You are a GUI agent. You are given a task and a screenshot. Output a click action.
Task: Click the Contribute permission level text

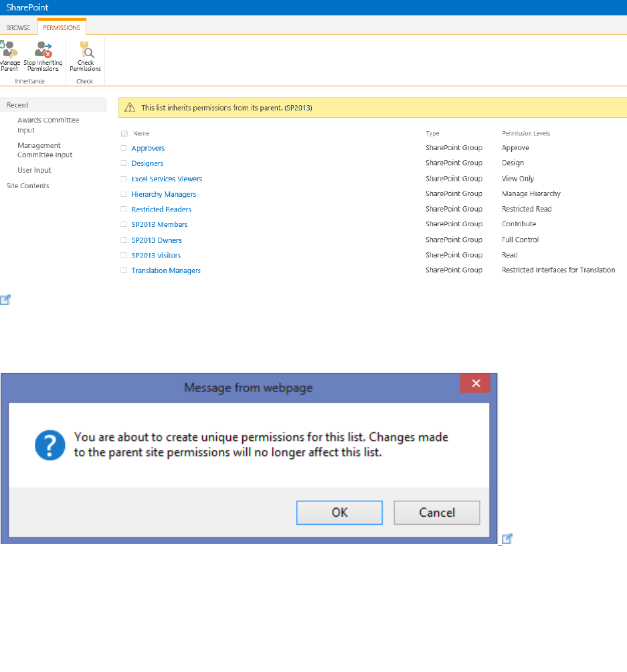point(519,224)
